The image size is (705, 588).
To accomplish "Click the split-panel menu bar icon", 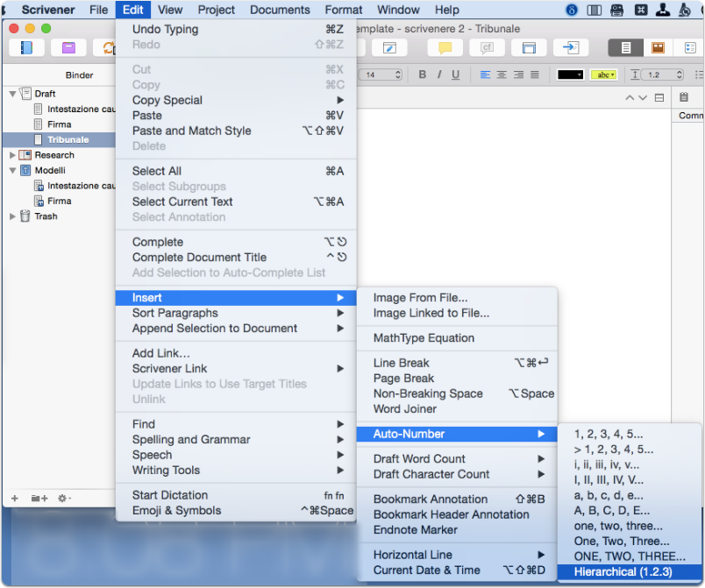I will (x=594, y=10).
